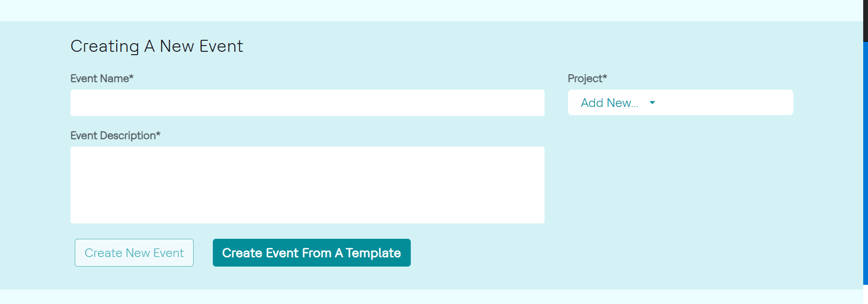The width and height of the screenshot is (868, 304).
Task: Click the Creating A New Event heading
Action: (157, 46)
